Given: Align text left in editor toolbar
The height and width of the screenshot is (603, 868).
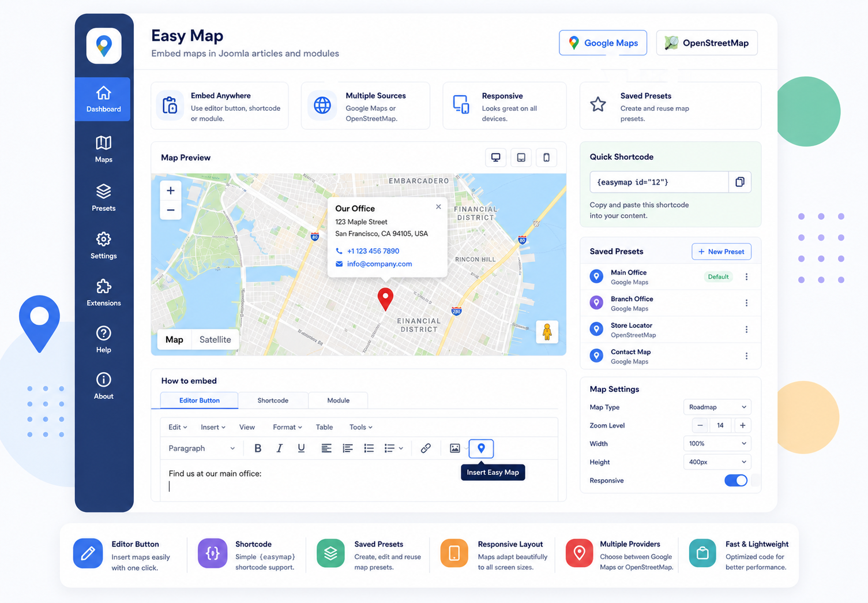Looking at the screenshot, I should [x=326, y=448].
